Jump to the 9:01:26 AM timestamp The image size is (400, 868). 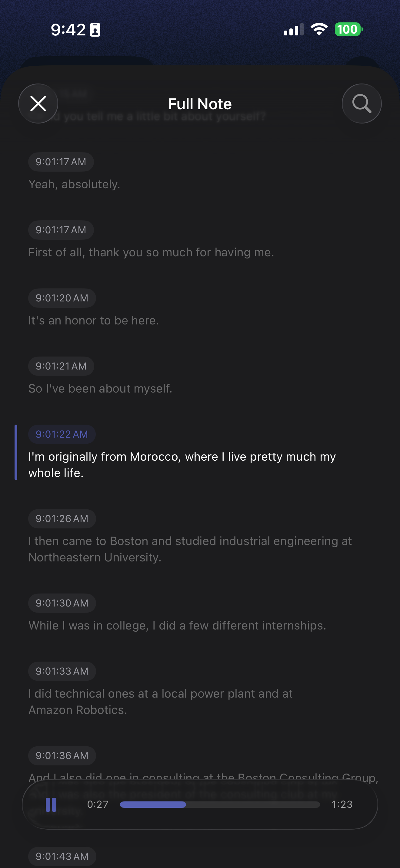point(62,518)
